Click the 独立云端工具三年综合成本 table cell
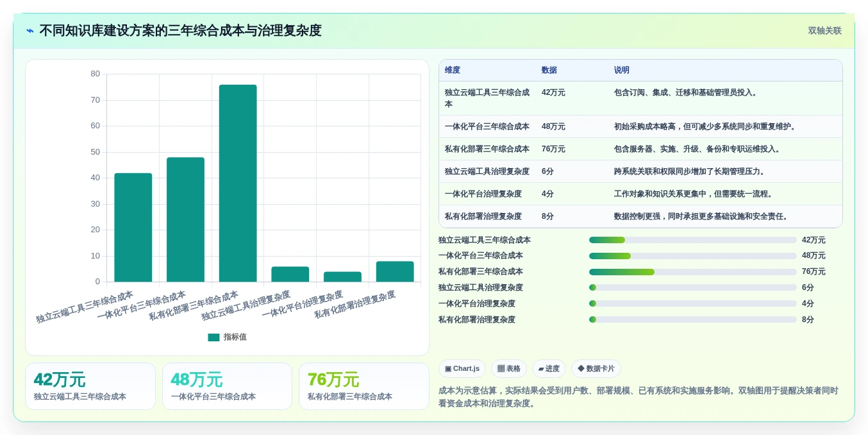This screenshot has width=868, height=435. (487, 98)
